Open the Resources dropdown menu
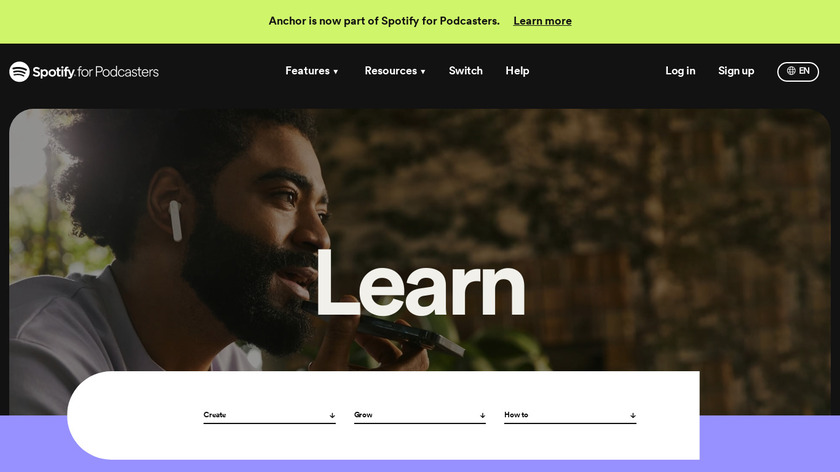 pos(395,71)
